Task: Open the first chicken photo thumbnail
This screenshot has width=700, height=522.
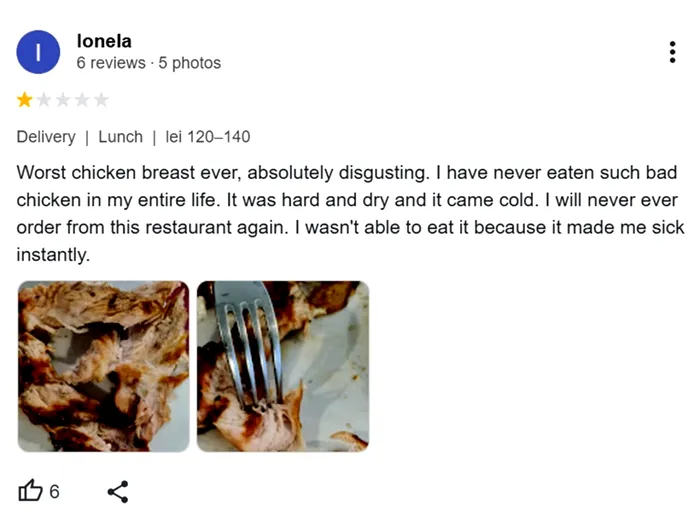Action: click(x=103, y=366)
